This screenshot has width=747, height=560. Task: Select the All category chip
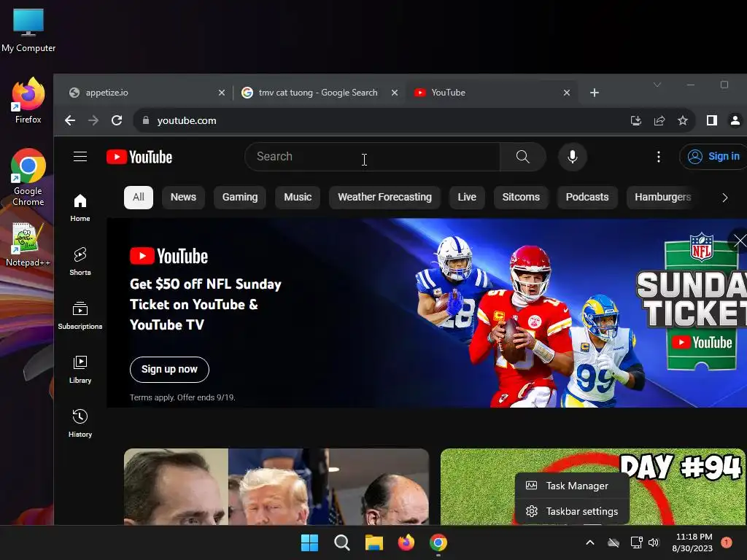[138, 197]
